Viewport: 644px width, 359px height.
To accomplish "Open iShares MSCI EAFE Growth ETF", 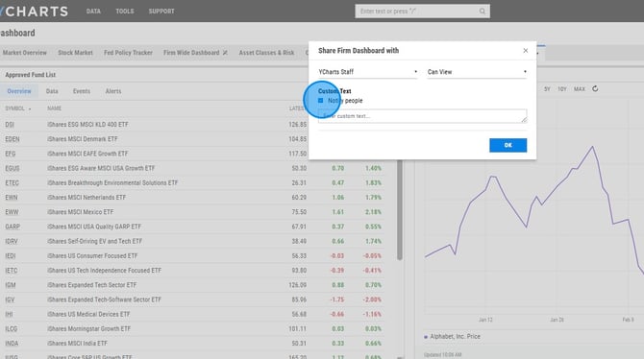I will (x=87, y=154).
